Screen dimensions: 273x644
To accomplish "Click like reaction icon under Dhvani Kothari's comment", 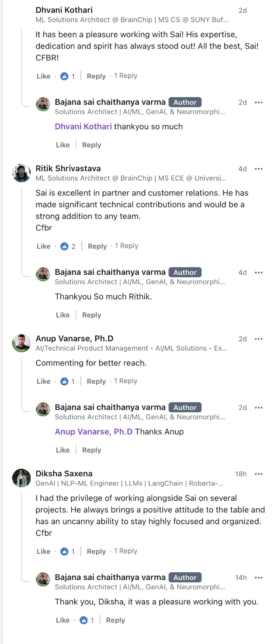I will 64,76.
